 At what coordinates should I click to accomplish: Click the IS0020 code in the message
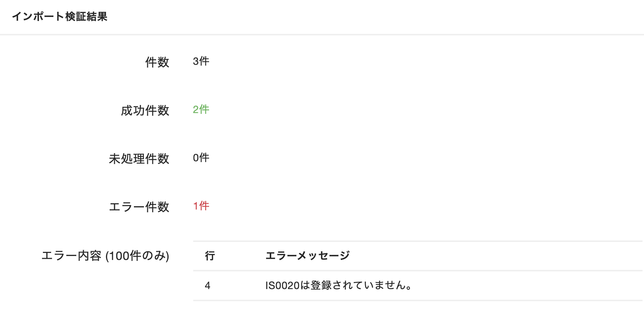(282, 285)
